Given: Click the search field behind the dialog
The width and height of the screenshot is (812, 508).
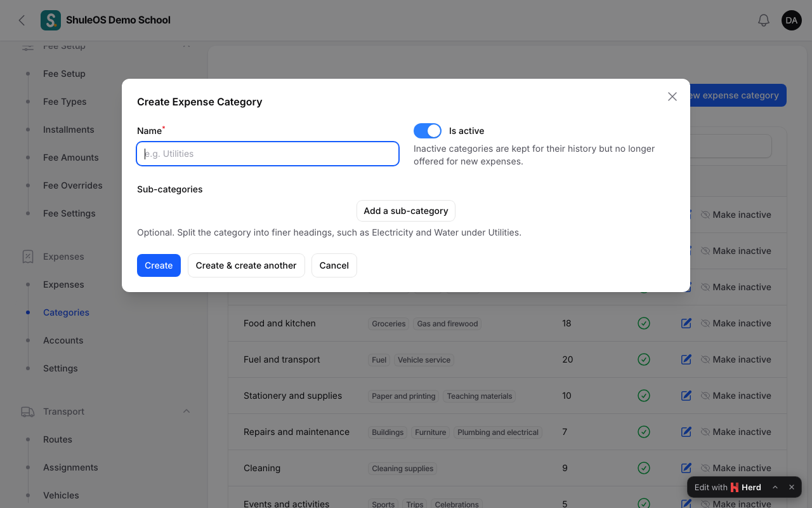Looking at the screenshot, I should tap(731, 146).
